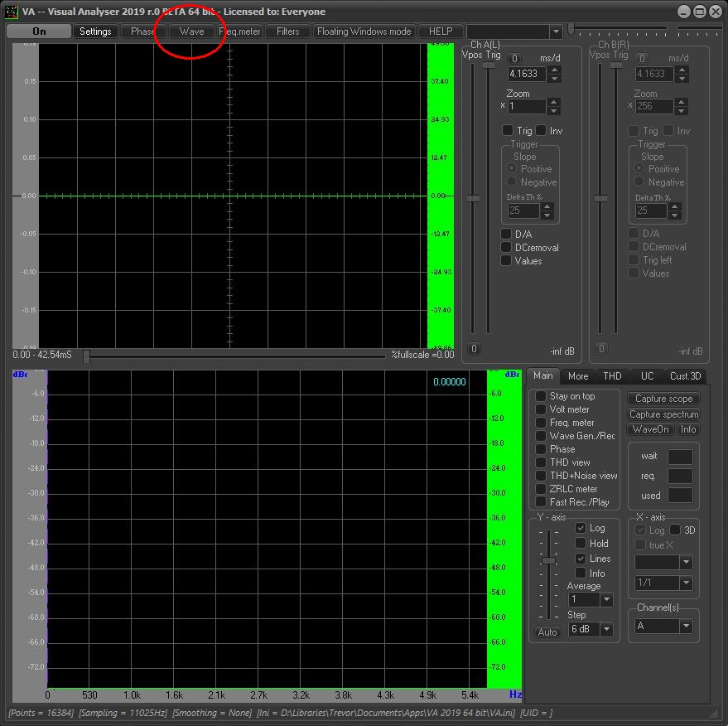728x726 pixels.
Task: Enable Phase checkbox in Main tab
Action: click(x=541, y=449)
